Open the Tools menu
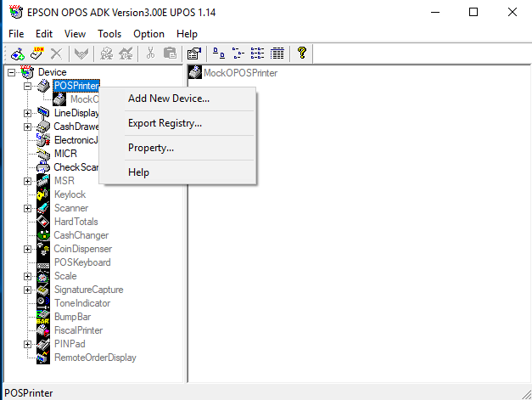This screenshot has width=532, height=400. (x=109, y=34)
